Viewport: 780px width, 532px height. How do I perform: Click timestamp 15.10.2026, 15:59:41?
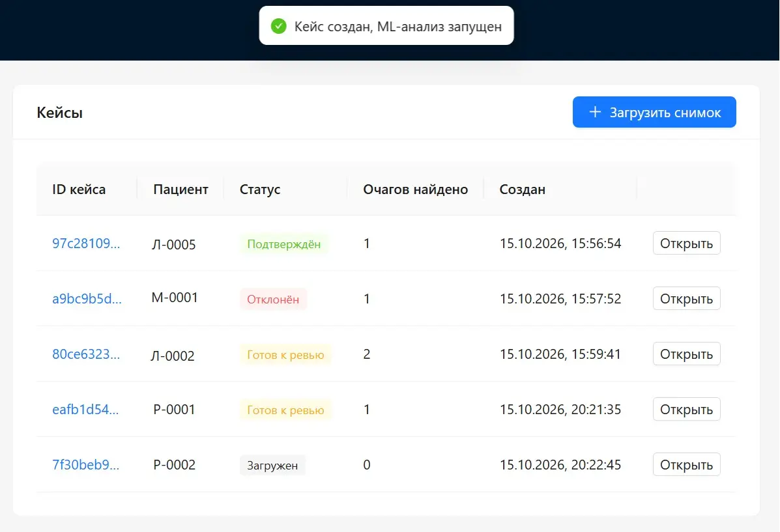point(560,354)
